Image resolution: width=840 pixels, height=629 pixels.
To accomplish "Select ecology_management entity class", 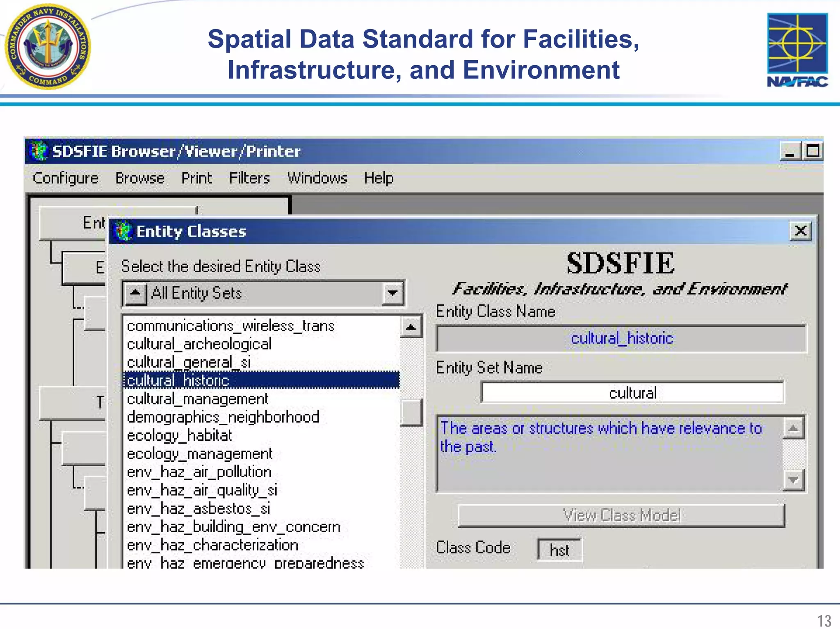I will [x=261, y=454].
